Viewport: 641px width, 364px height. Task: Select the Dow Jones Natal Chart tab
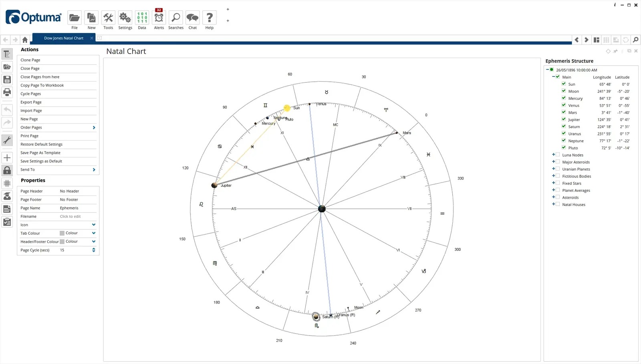coord(64,38)
